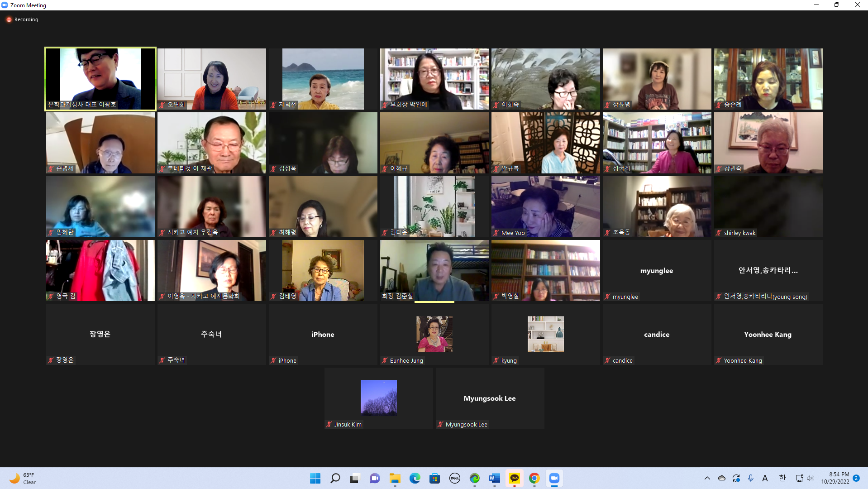
Task: Click the Recording indicator label
Action: (26, 19)
